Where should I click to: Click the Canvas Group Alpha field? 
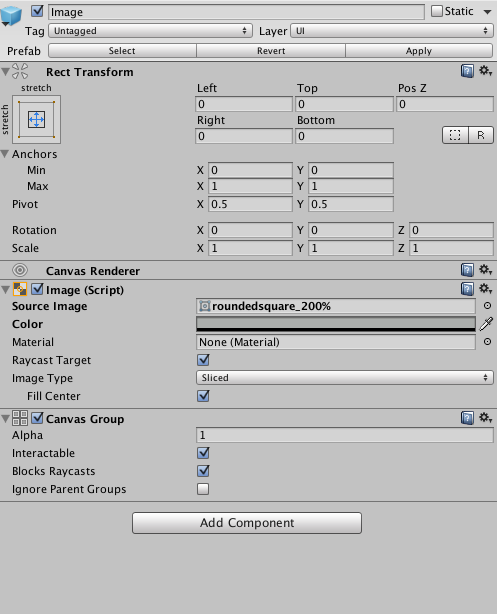click(x=345, y=435)
